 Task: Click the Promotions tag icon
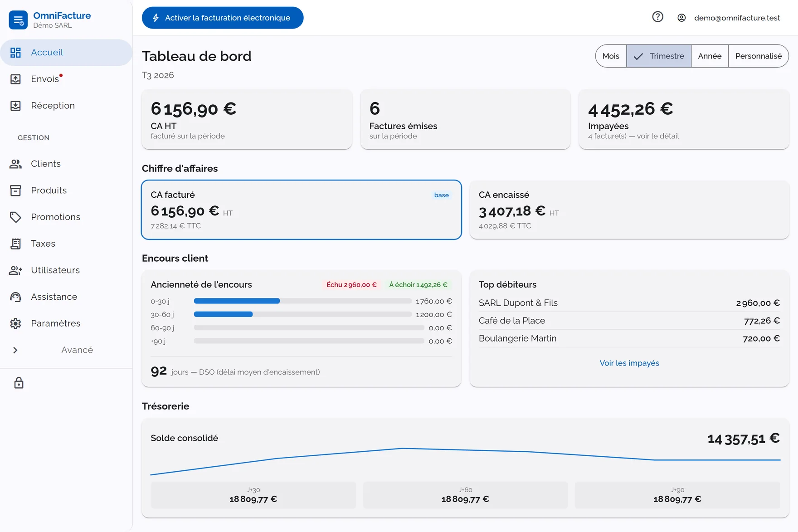[x=15, y=217]
